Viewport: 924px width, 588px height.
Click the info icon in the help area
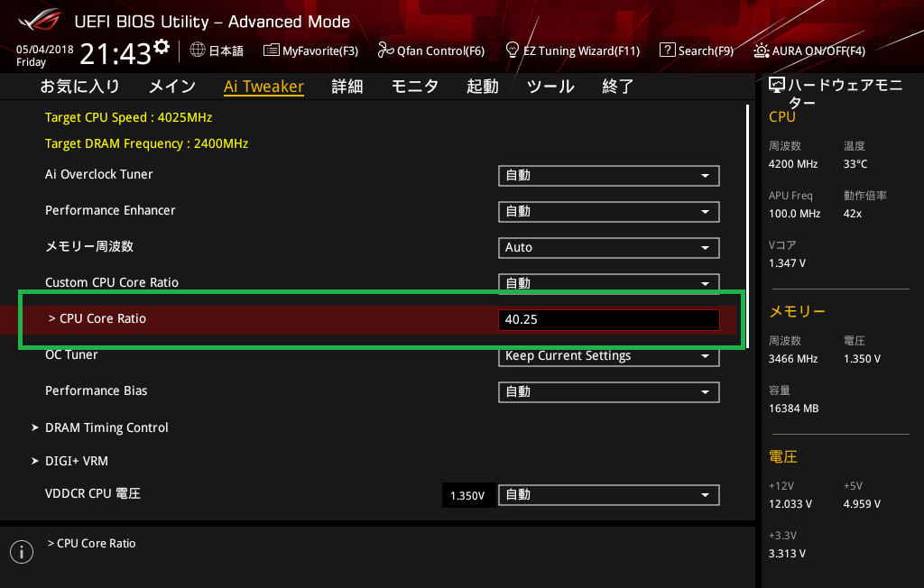(22, 551)
